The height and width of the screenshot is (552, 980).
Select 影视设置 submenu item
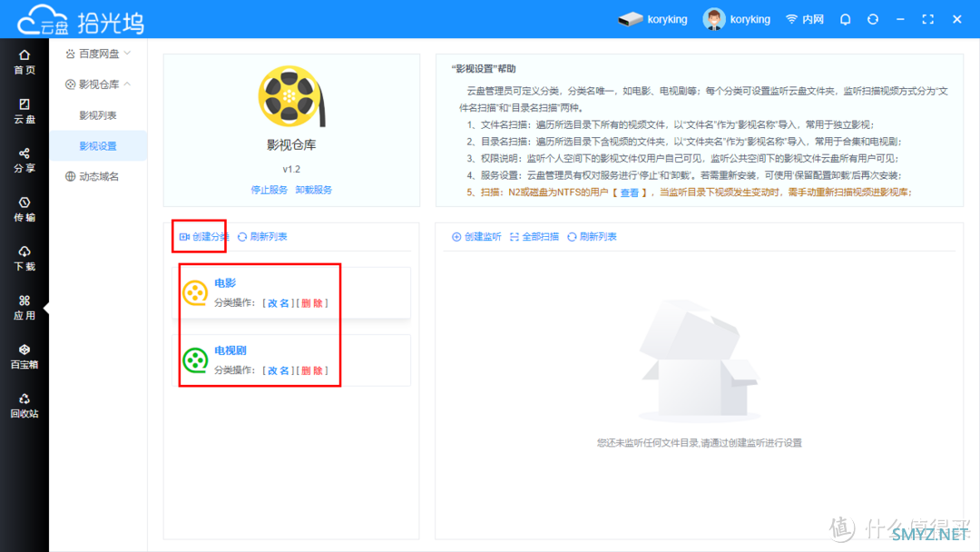pos(98,145)
